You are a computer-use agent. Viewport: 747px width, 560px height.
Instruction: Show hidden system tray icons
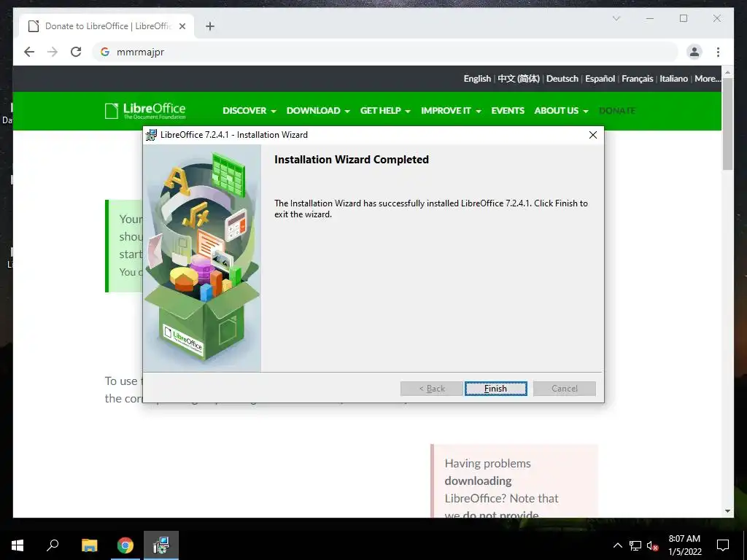(x=617, y=545)
